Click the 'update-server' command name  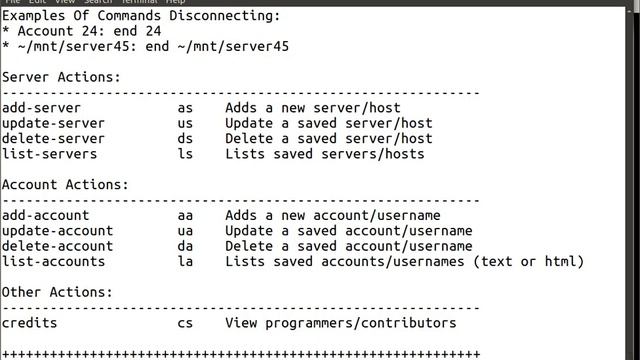(53, 123)
